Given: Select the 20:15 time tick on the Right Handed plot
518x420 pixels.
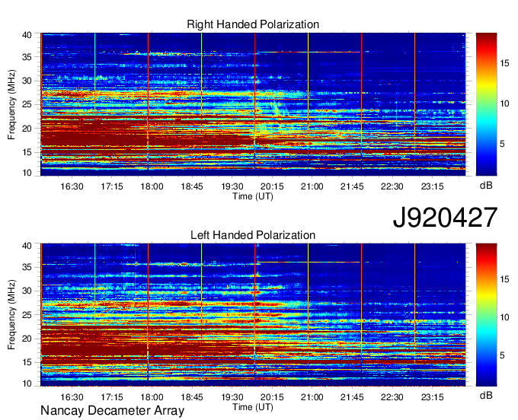Looking at the screenshot, I should (272, 186).
